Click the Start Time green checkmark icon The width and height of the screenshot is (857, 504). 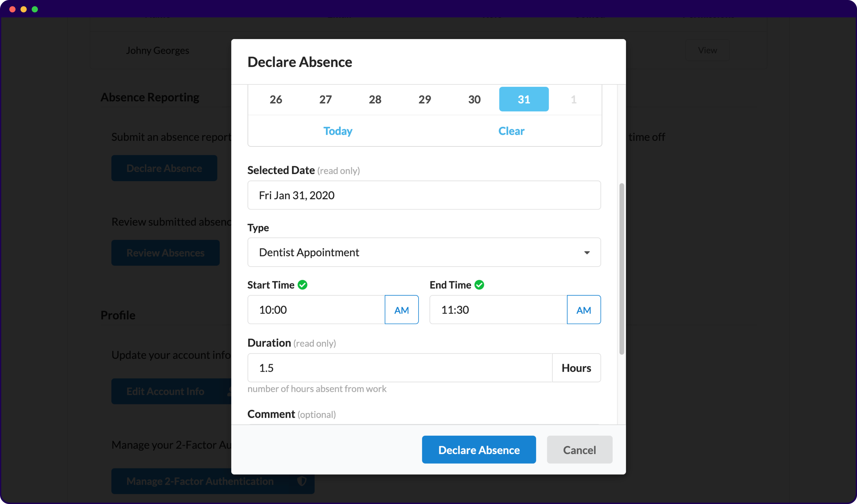302,285
